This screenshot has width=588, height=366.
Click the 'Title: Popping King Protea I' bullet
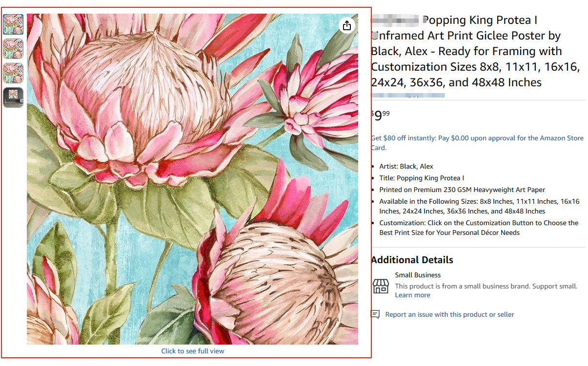tap(422, 178)
